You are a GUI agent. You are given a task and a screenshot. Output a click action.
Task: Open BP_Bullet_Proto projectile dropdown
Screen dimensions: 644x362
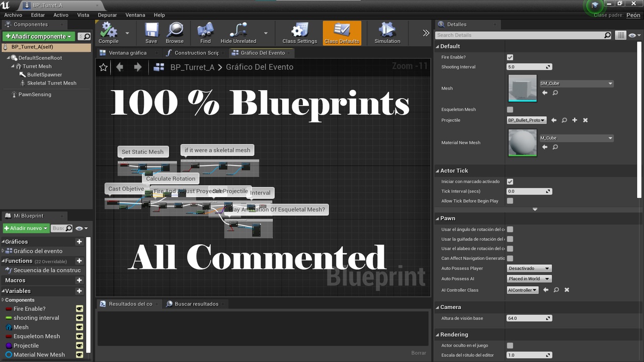(527, 120)
